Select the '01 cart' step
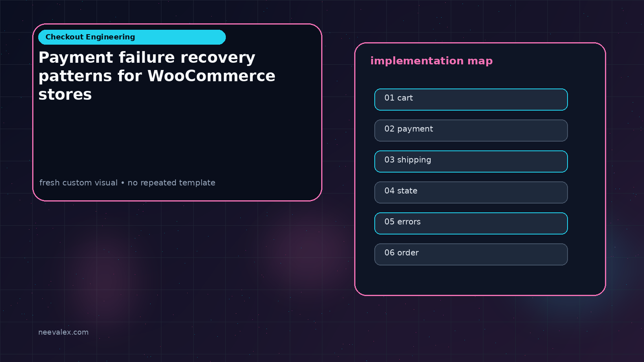The width and height of the screenshot is (644, 362). [x=471, y=99]
